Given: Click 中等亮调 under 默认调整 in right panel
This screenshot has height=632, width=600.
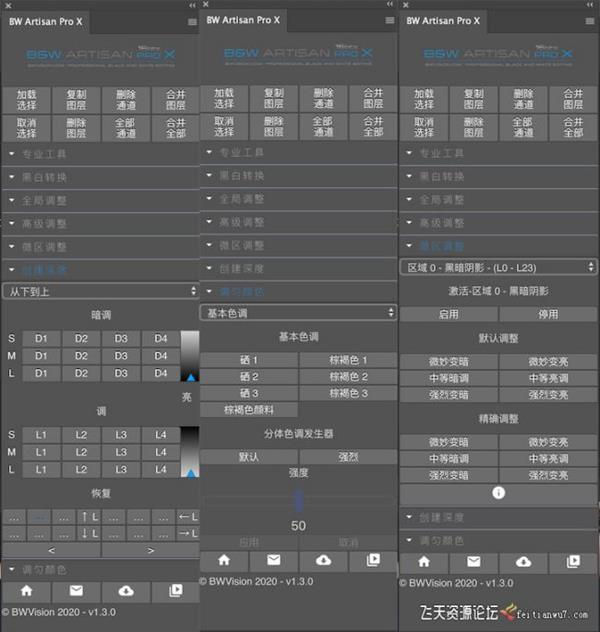Looking at the screenshot, I should click(x=548, y=378).
